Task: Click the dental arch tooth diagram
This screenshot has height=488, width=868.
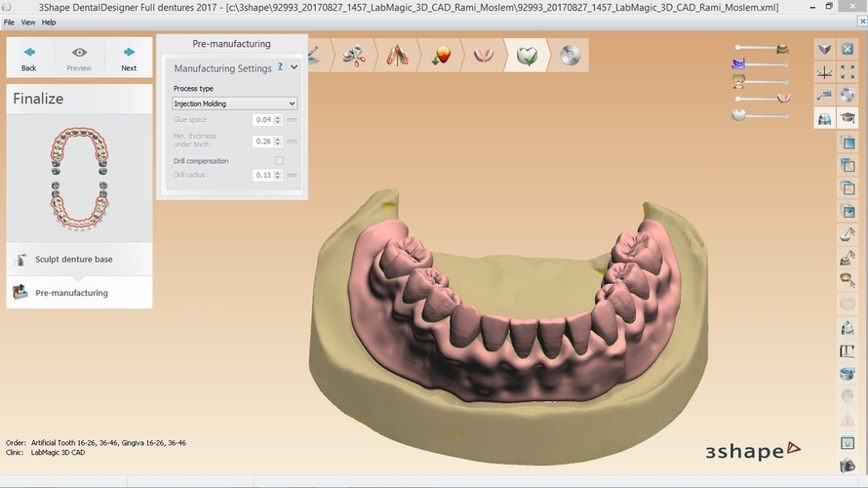Action: (79, 178)
